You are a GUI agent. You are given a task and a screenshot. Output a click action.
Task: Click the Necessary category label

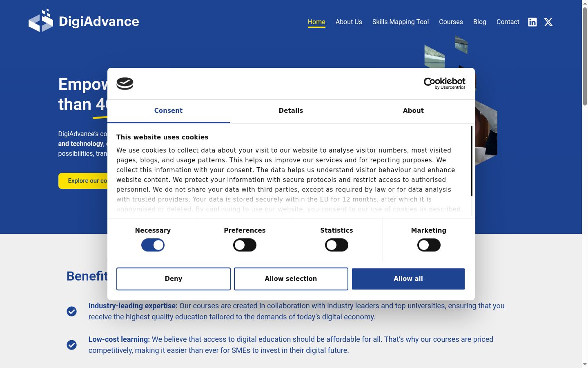(x=153, y=231)
